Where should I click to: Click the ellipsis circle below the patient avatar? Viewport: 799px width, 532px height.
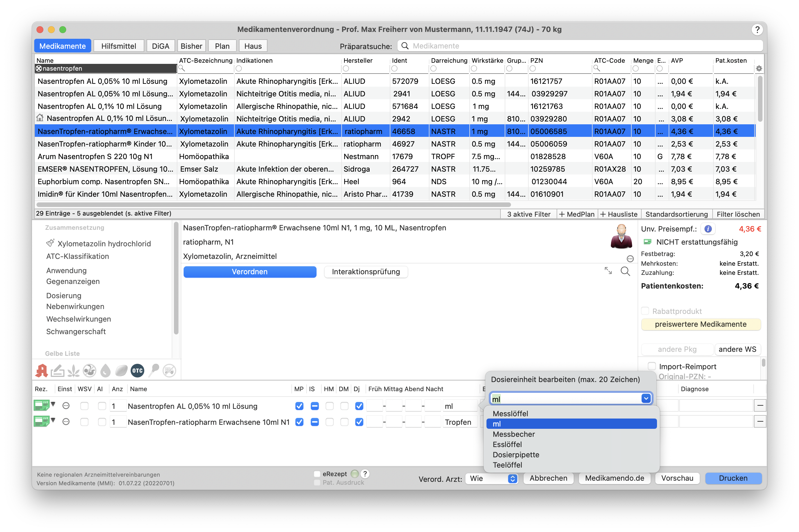click(x=630, y=259)
